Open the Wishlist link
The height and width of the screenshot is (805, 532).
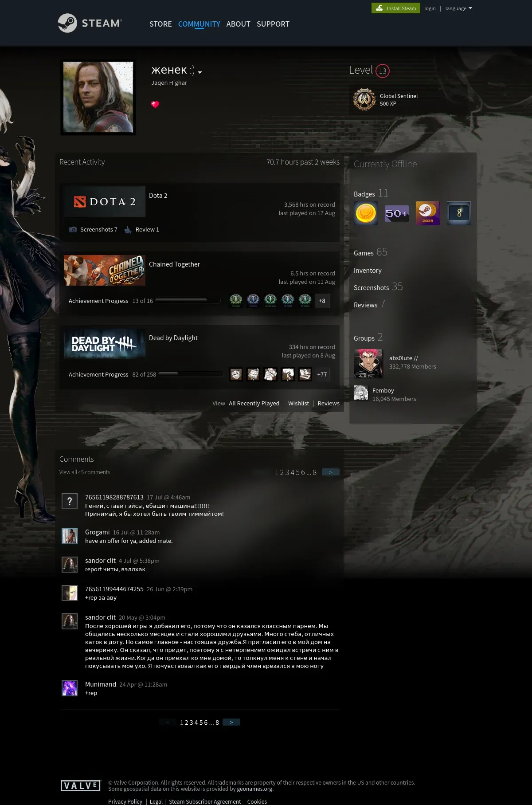tap(298, 403)
